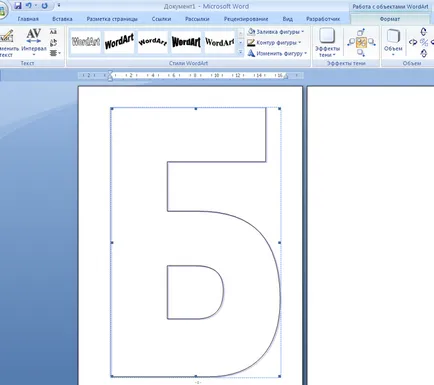Apply the fifth serif WordArt style
Screen dimensions: 434x385
[219, 42]
